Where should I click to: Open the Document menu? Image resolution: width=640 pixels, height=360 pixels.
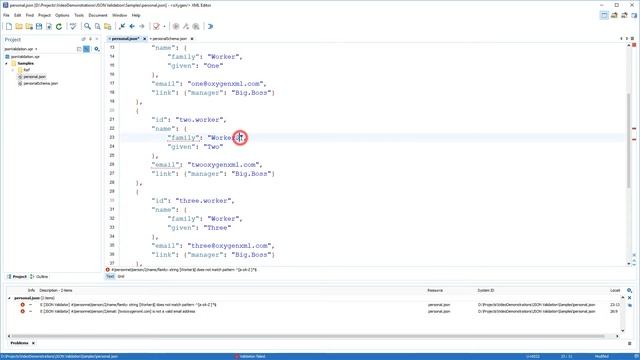tap(98, 15)
